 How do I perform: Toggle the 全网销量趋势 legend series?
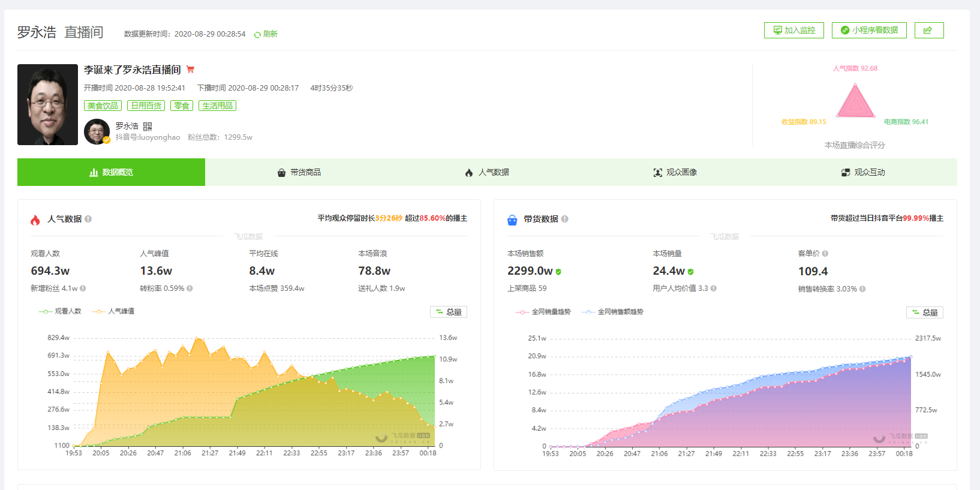click(543, 312)
